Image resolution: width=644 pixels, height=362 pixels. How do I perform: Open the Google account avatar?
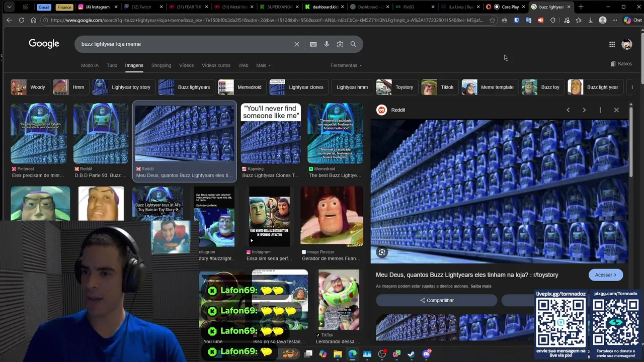pyautogui.click(x=626, y=44)
